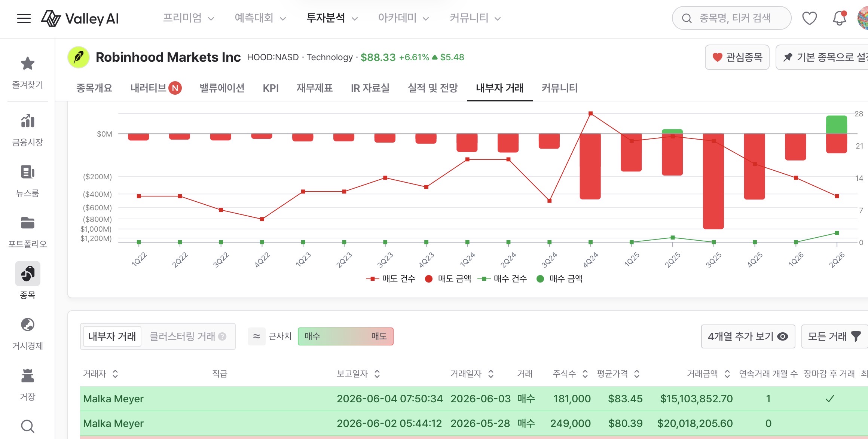Screen dimensions: 868x439
Task: Expand the 예측대회 menu
Action: pos(260,18)
